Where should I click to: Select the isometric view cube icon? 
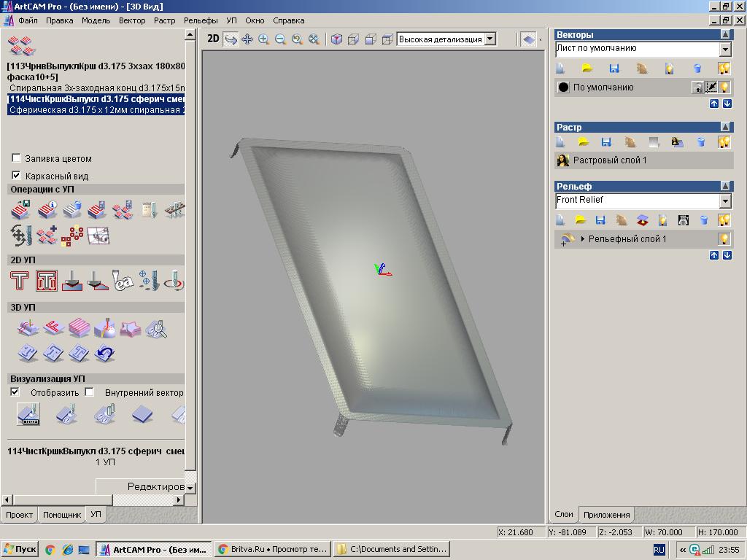(x=336, y=39)
